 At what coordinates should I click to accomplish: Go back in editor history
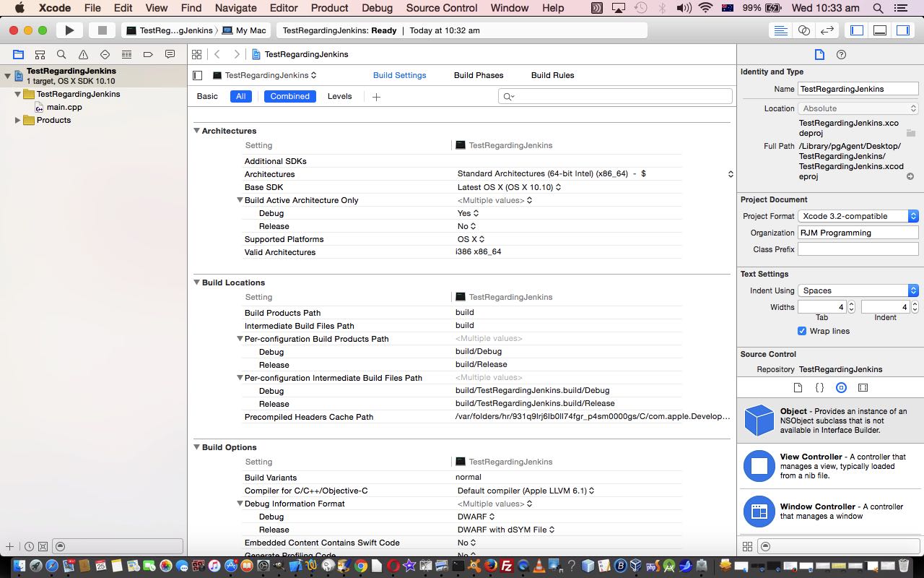(x=217, y=54)
